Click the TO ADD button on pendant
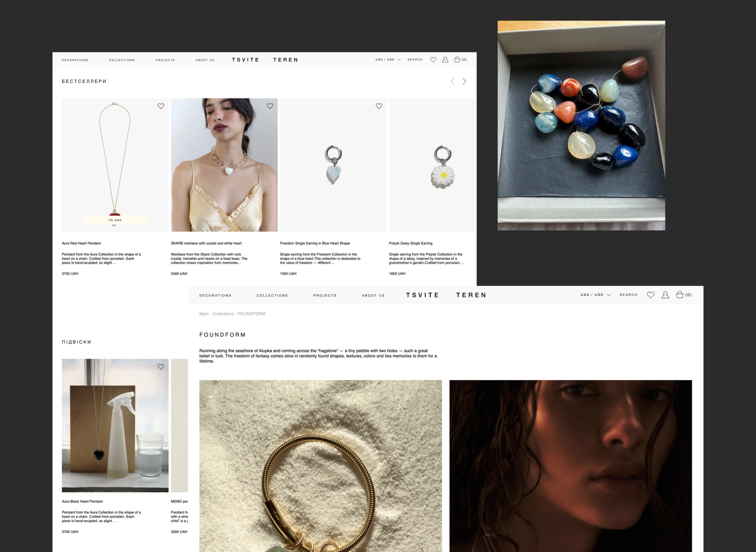The image size is (756, 552). tap(115, 220)
